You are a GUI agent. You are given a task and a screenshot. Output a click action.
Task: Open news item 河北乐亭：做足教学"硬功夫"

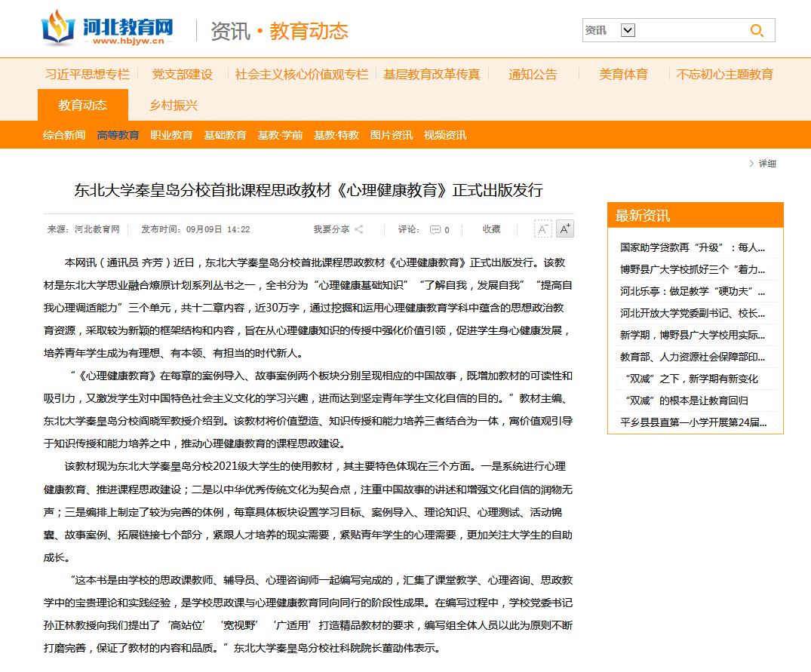[693, 292]
